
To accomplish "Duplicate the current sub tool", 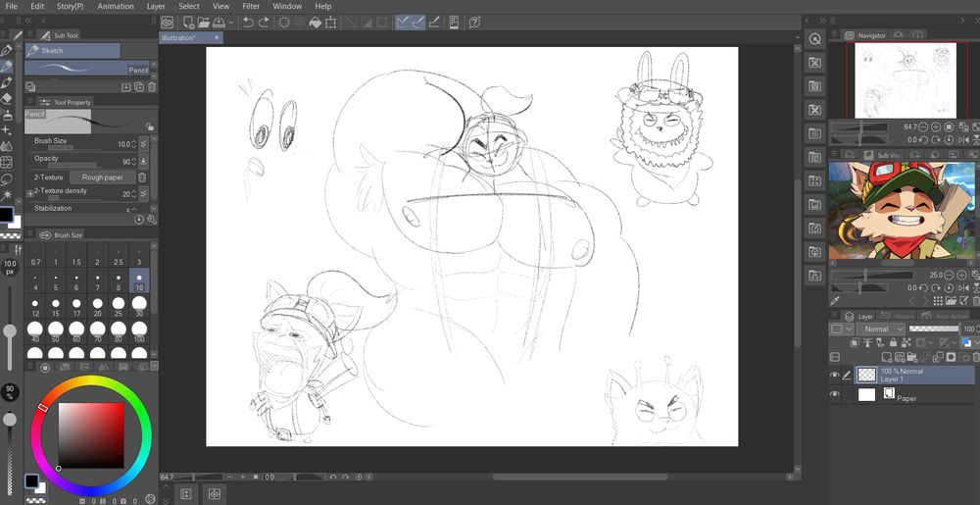I will [x=139, y=87].
